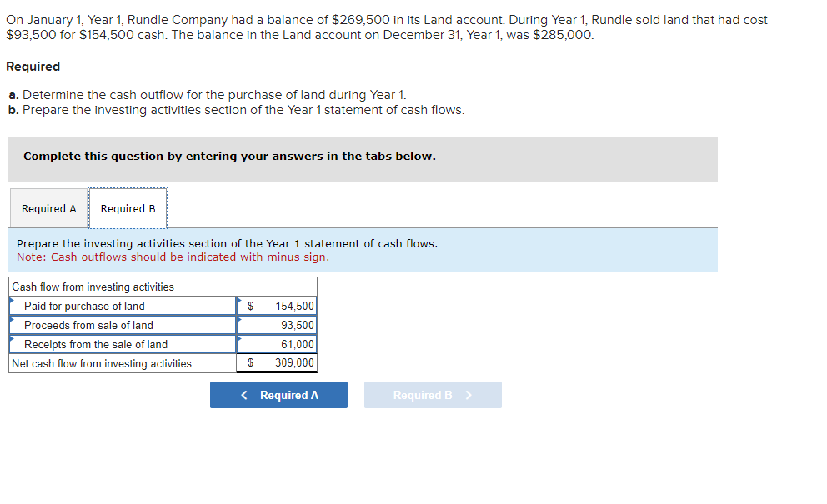Click the Required A navigation button
Image resolution: width=827 pixels, height=504 pixels.
click(x=278, y=395)
